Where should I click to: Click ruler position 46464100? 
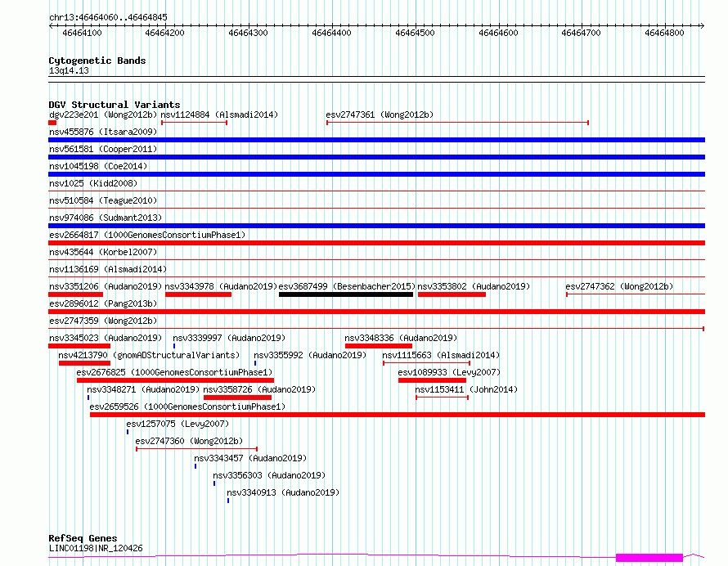pos(82,33)
